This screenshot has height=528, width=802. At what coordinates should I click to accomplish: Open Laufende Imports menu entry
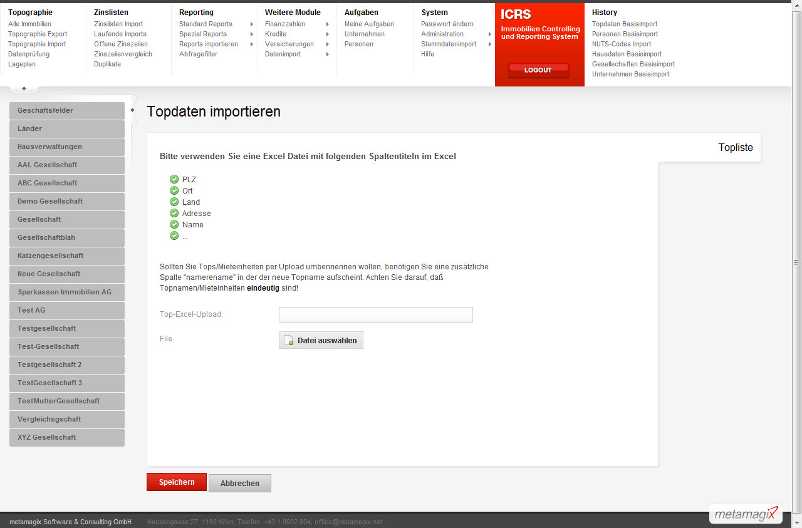point(120,34)
